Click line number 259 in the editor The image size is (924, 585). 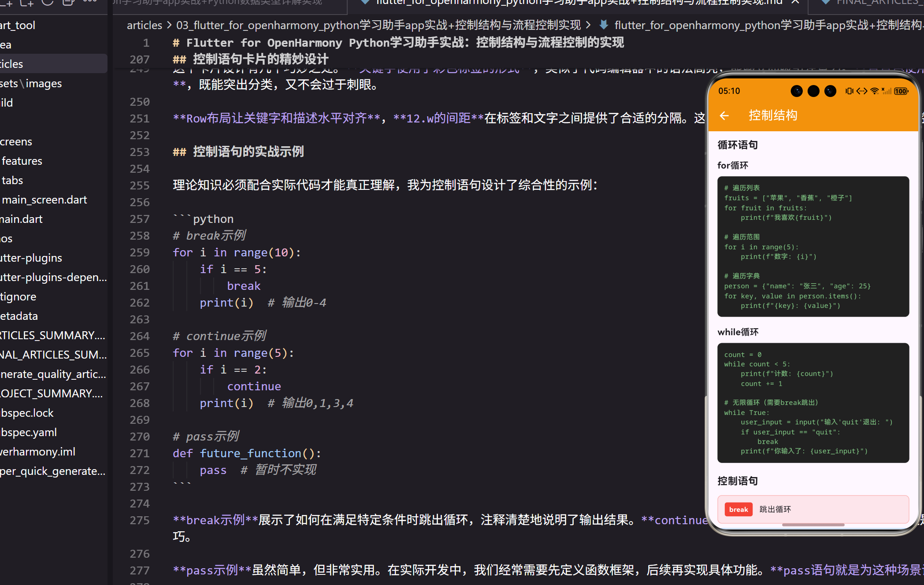click(139, 252)
